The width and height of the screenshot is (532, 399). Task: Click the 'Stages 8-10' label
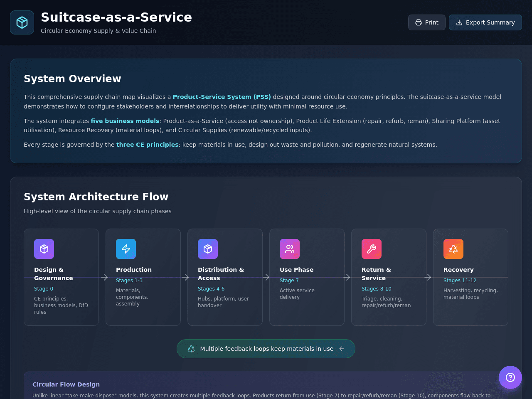(x=377, y=289)
